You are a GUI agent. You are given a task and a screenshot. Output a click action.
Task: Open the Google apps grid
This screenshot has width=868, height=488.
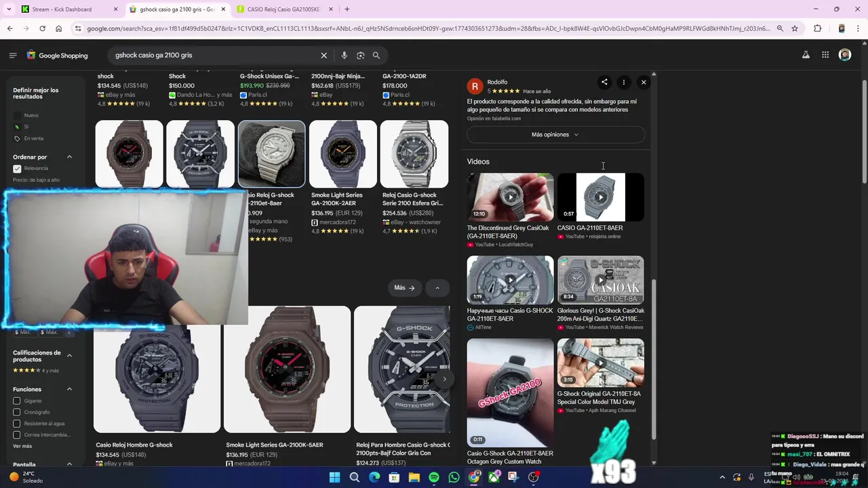click(x=825, y=56)
